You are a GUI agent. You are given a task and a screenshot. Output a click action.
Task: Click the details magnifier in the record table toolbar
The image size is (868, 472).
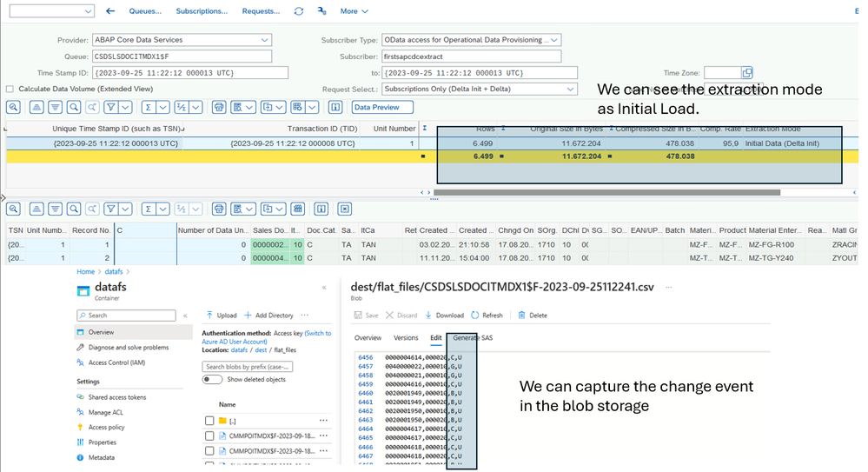click(13, 209)
